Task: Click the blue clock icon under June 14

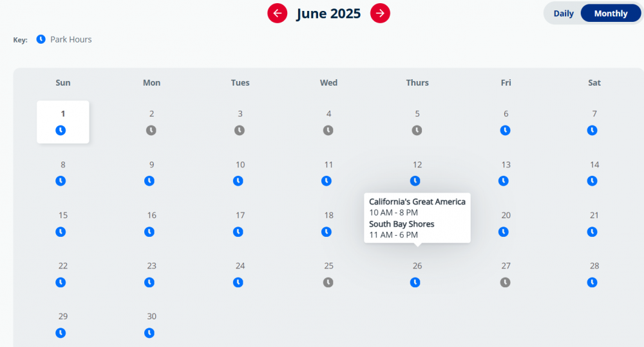Action: 592,181
